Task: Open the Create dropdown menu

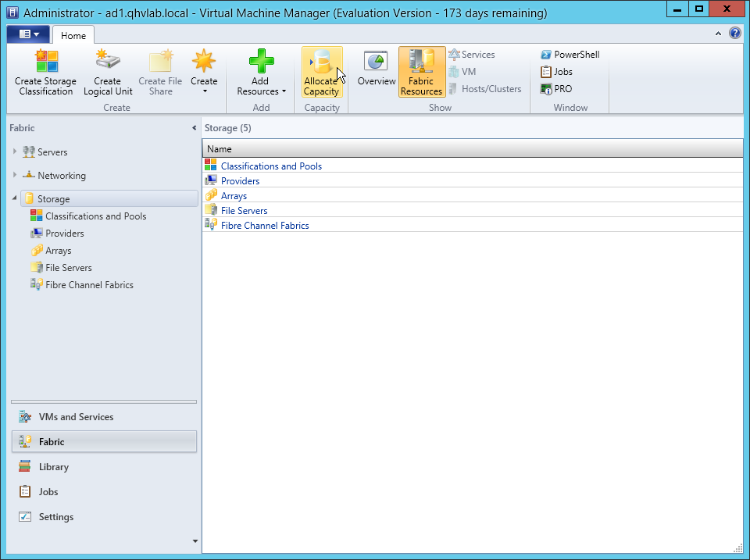Action: [204, 73]
